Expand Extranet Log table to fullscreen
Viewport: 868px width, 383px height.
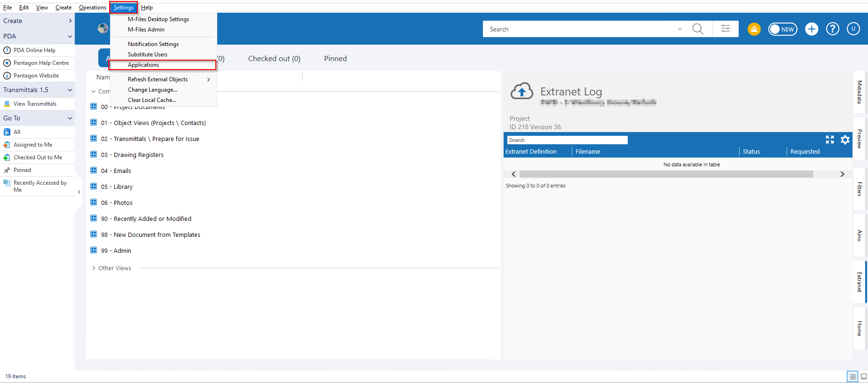coord(830,140)
